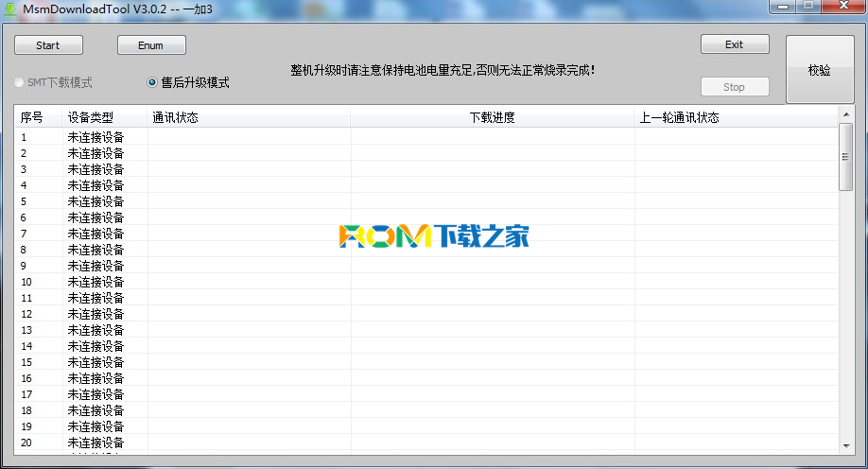Click the battery warning message text
Viewport: 868px width, 469px height.
[443, 70]
